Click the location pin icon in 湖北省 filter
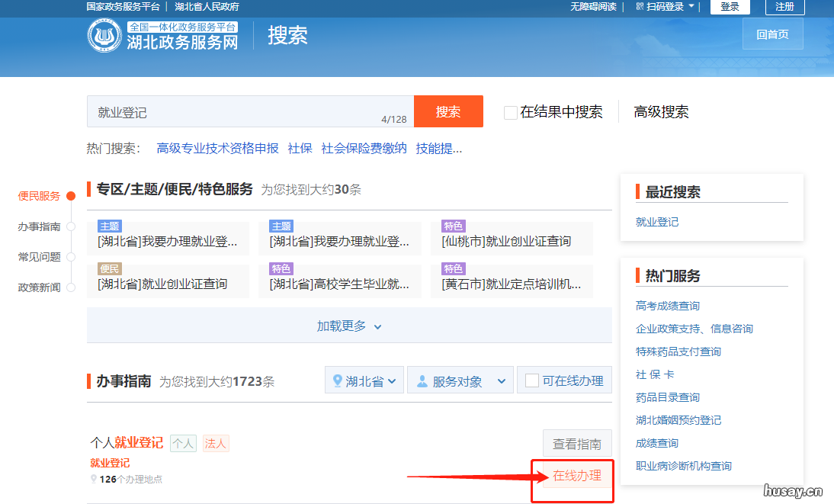Viewport: 834px width, 504px height. pos(339,379)
